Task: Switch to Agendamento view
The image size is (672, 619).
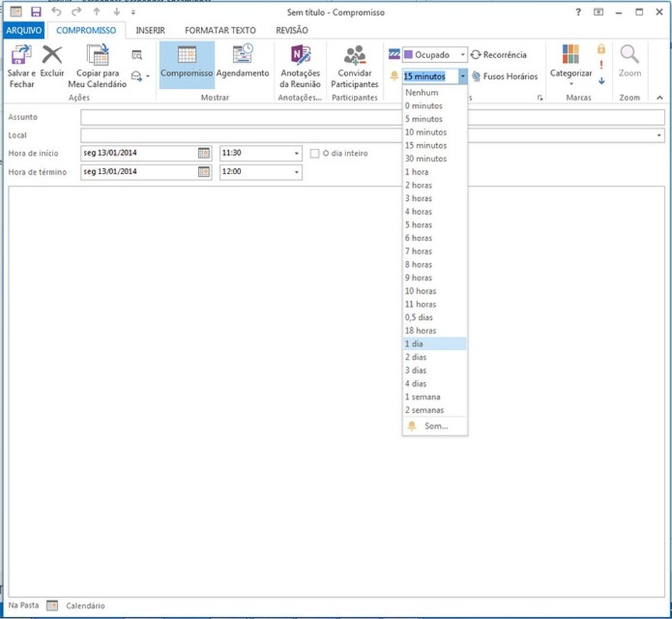Action: (x=242, y=56)
